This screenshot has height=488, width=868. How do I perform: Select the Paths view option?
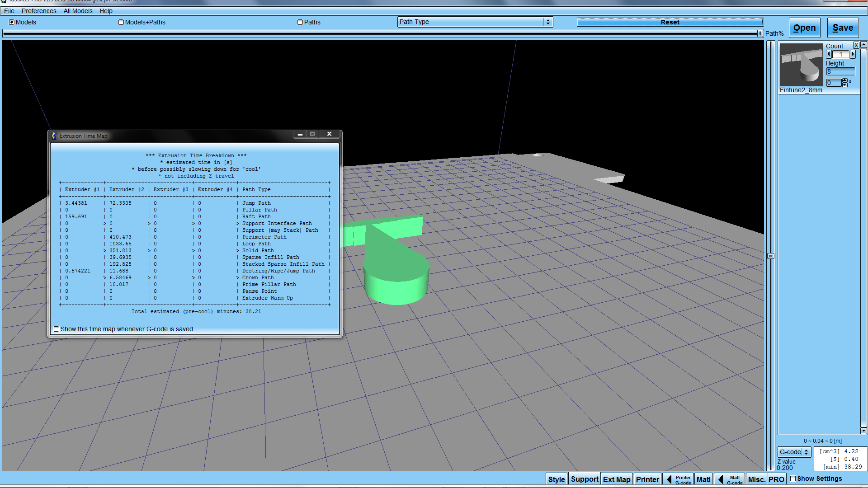(x=300, y=22)
